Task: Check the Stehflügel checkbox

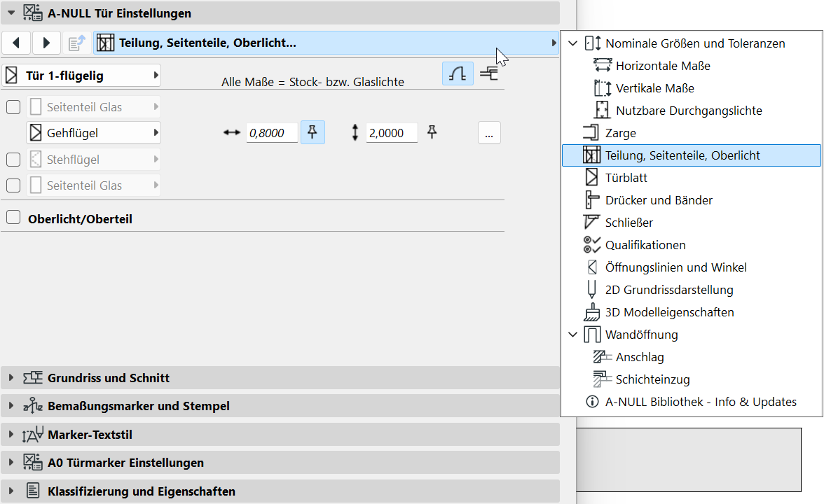Action: click(x=13, y=160)
